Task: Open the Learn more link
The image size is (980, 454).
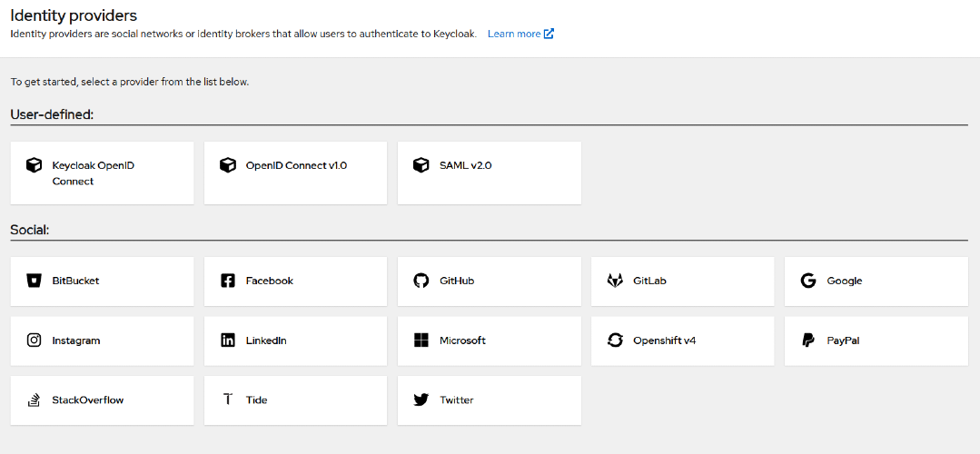Action: tap(520, 34)
